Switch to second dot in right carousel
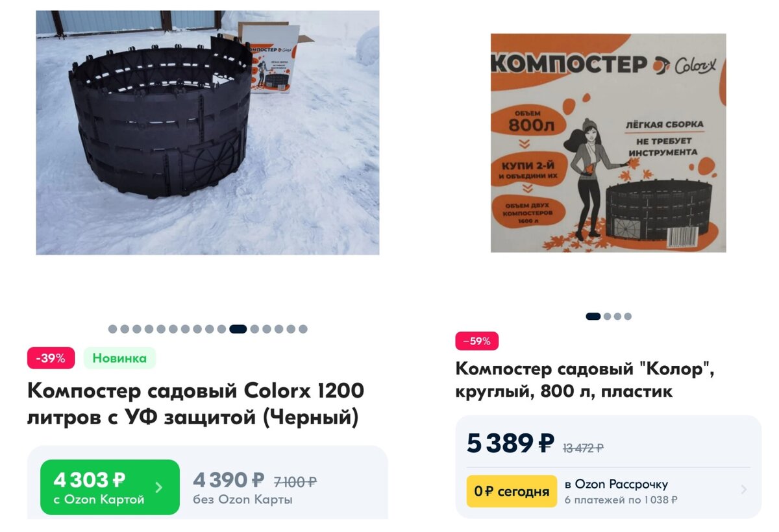 tap(608, 317)
